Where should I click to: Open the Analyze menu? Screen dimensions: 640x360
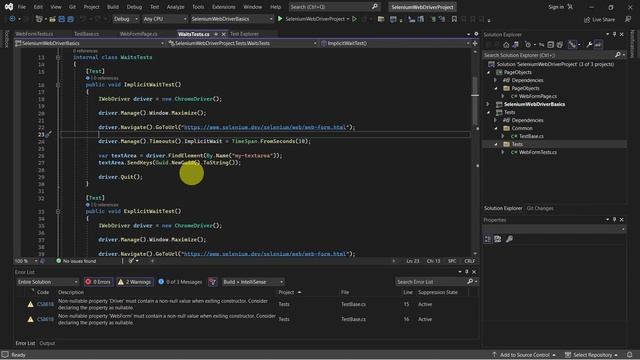click(176, 7)
